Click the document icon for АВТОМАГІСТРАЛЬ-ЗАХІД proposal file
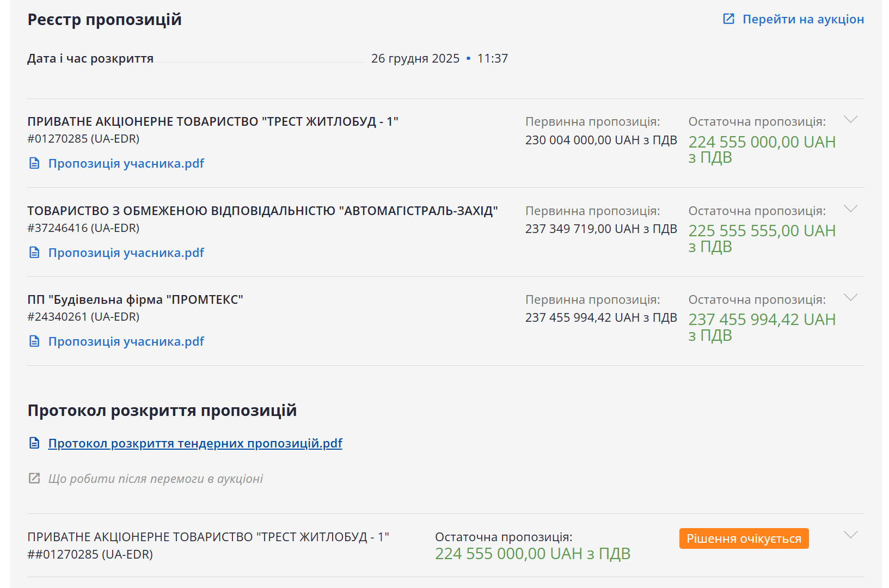This screenshot has height=588, width=889. 34,253
